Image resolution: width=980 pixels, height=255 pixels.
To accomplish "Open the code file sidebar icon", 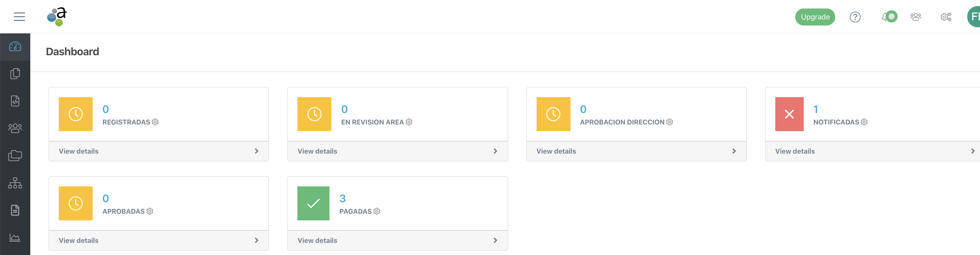I will [x=15, y=101].
